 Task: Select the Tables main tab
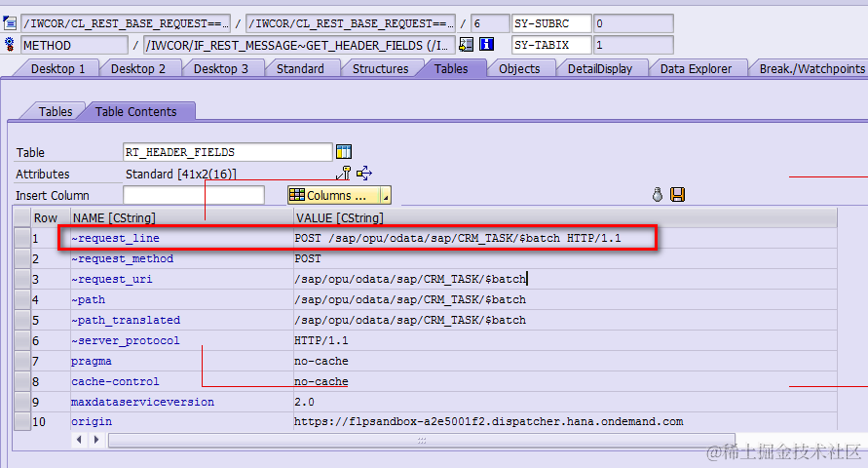(x=451, y=68)
